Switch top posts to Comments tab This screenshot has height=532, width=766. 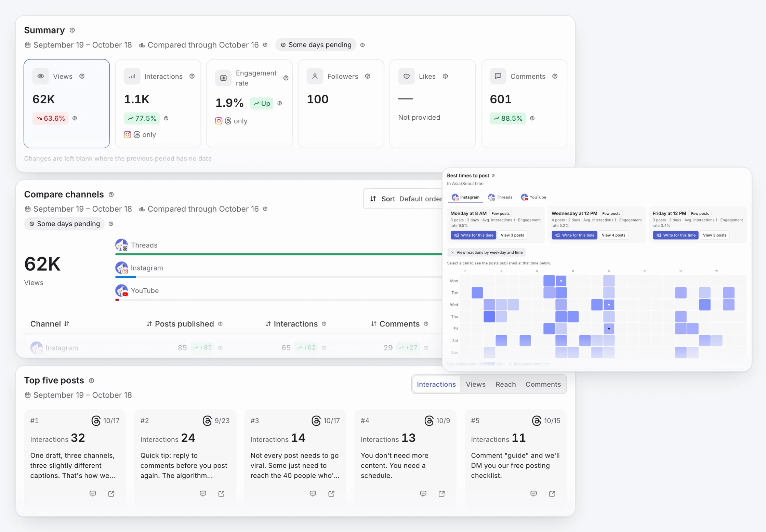tap(543, 384)
